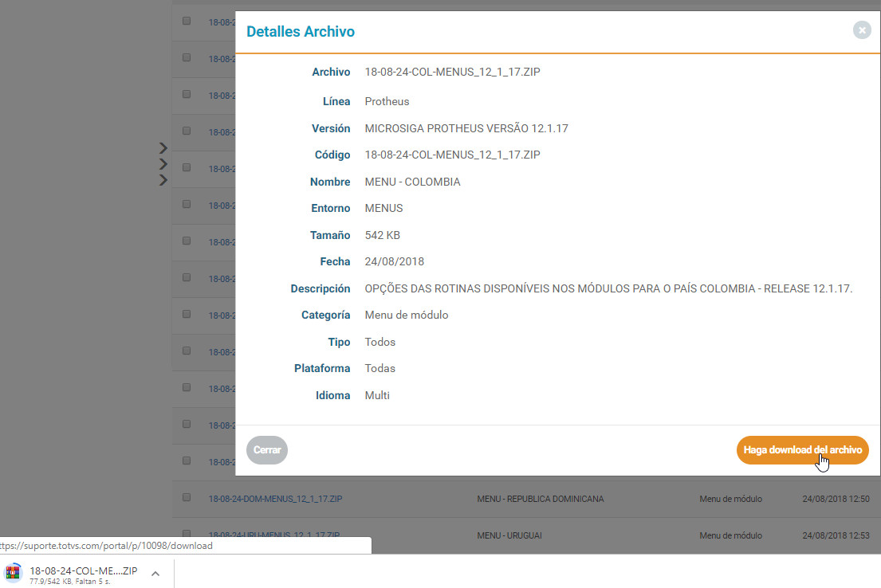Click the Cerrar button

pyautogui.click(x=267, y=450)
